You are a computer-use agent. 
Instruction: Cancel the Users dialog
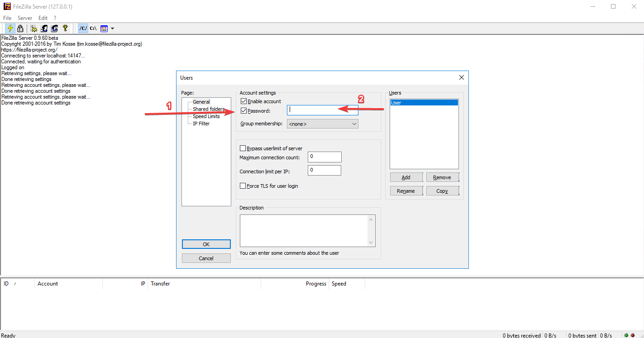(x=206, y=258)
